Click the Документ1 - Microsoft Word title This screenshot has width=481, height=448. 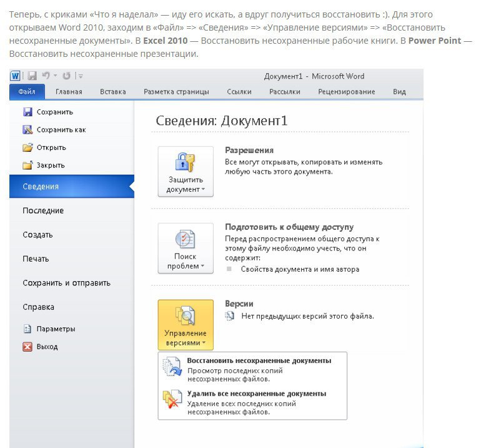pos(314,76)
